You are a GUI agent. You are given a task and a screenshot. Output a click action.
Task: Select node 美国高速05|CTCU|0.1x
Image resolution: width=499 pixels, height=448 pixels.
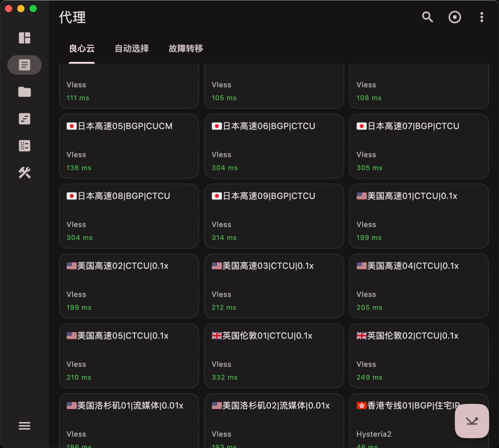click(129, 356)
